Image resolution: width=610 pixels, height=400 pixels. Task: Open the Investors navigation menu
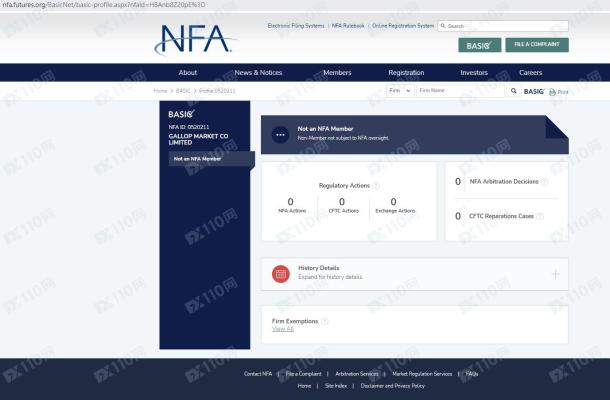coord(474,72)
